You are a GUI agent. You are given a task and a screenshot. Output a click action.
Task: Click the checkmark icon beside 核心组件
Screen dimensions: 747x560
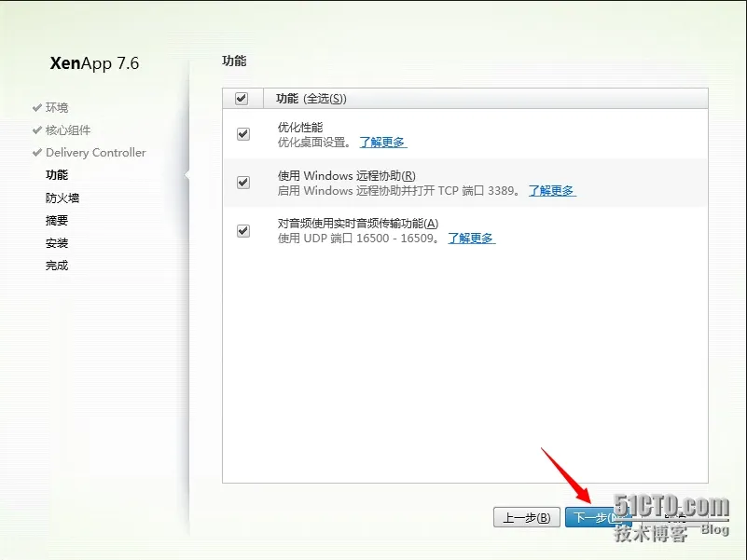[37, 130]
